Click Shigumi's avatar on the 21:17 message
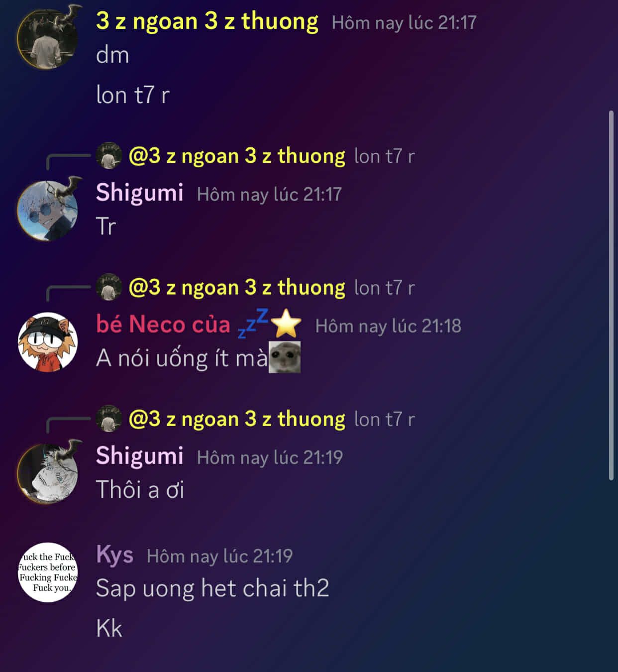 pos(48,210)
